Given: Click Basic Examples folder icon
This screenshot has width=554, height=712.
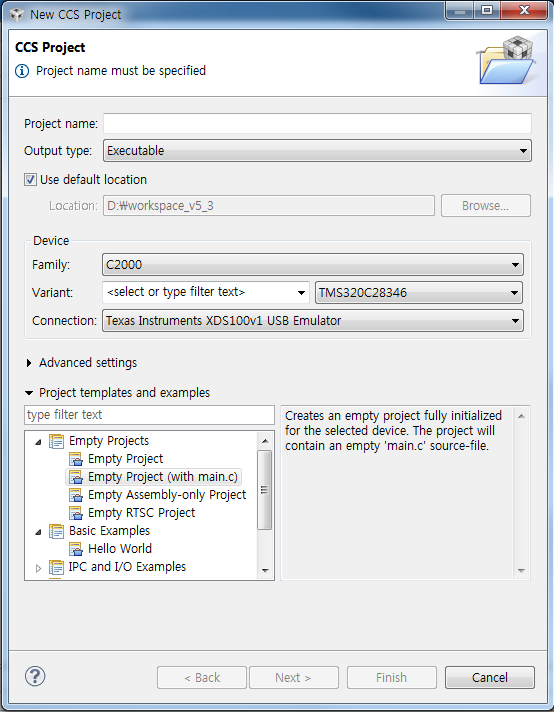Looking at the screenshot, I should 56,531.
